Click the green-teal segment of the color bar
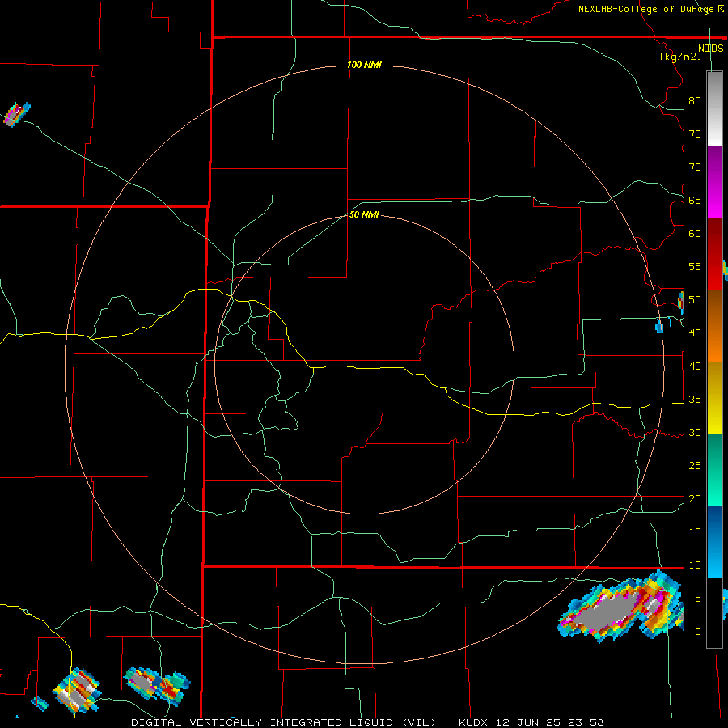 pos(714,470)
